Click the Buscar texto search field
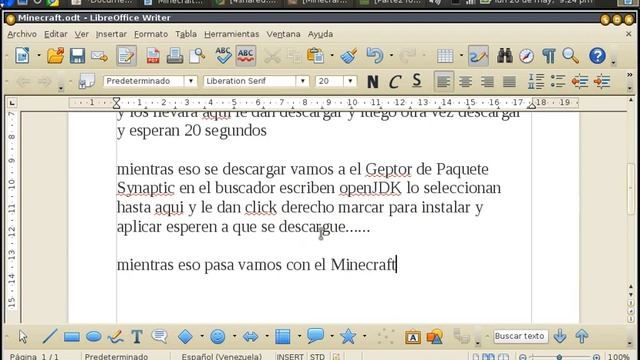This screenshot has height=360, width=640. (520, 336)
